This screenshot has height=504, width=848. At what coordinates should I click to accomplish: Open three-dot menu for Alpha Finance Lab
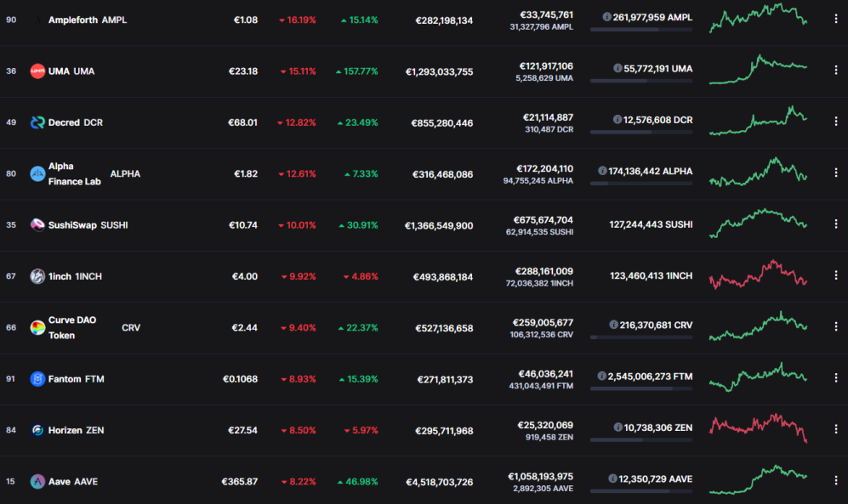tap(836, 173)
